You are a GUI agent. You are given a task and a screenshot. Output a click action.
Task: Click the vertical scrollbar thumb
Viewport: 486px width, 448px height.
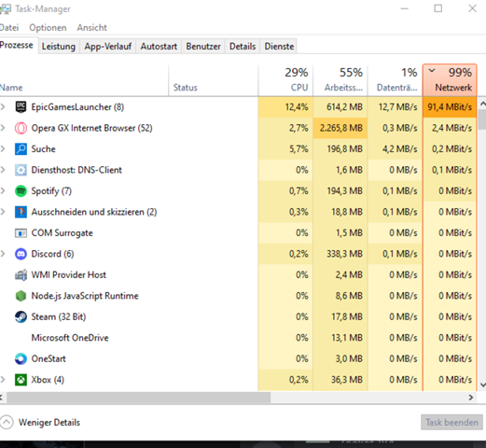pos(482,119)
